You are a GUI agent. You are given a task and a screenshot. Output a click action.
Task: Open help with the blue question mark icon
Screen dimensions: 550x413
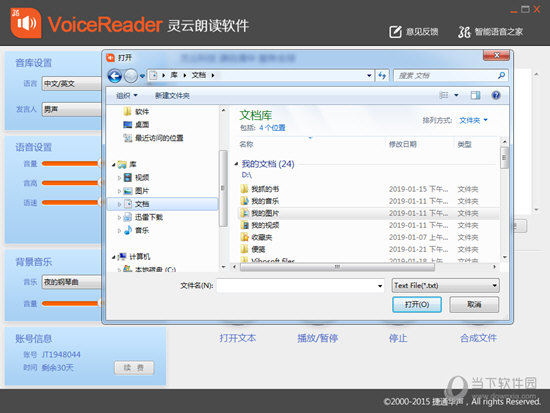(x=496, y=95)
